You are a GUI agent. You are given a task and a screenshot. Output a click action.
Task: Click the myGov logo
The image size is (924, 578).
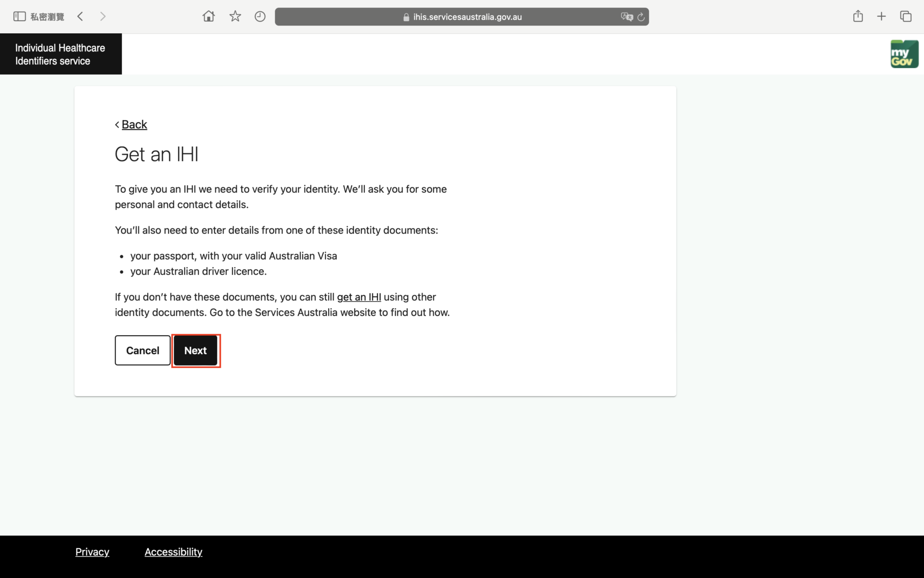coord(904,54)
